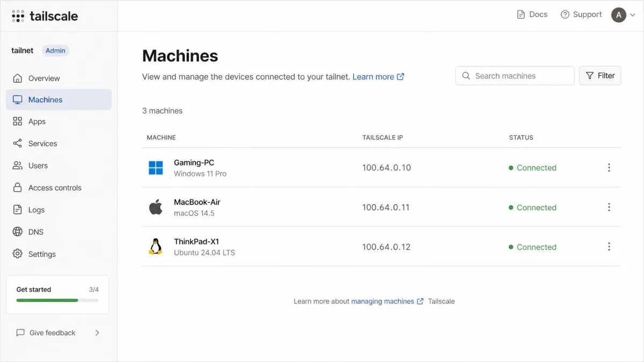Click external link icon beside Learn more
This screenshot has width=644, height=362.
pyautogui.click(x=400, y=77)
